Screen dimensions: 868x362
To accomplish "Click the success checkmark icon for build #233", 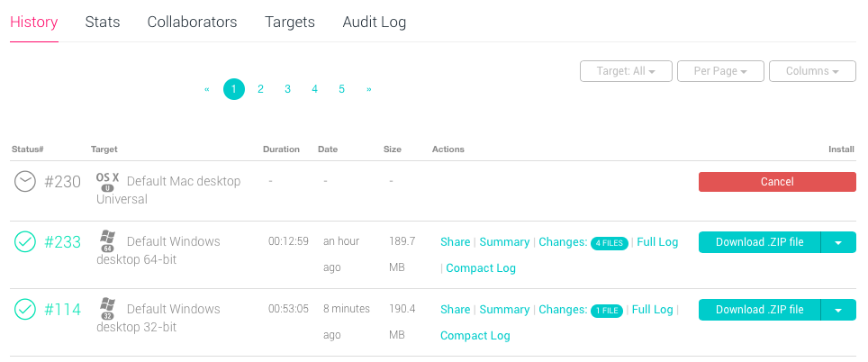I will point(25,241).
